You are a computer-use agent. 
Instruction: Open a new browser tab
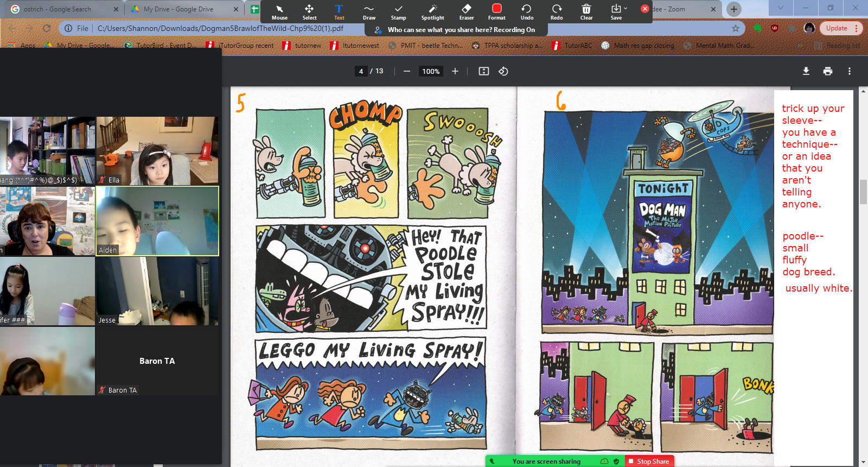point(733,9)
